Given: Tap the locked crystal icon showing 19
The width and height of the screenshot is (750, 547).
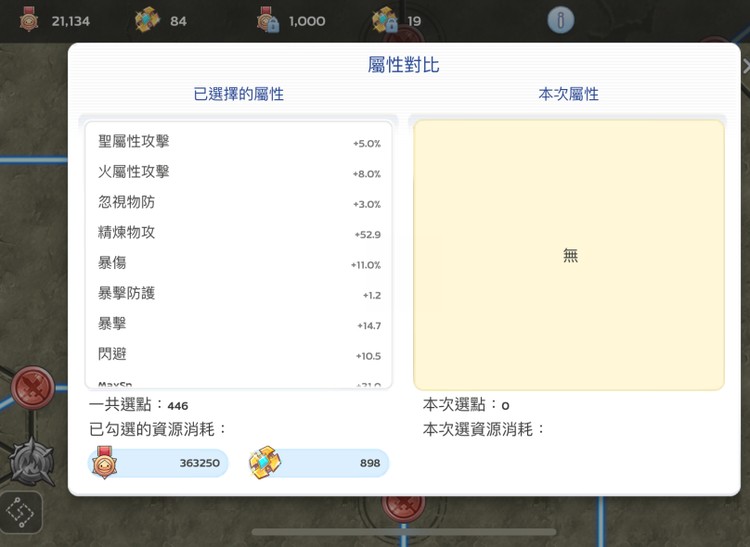Looking at the screenshot, I should click(x=385, y=20).
